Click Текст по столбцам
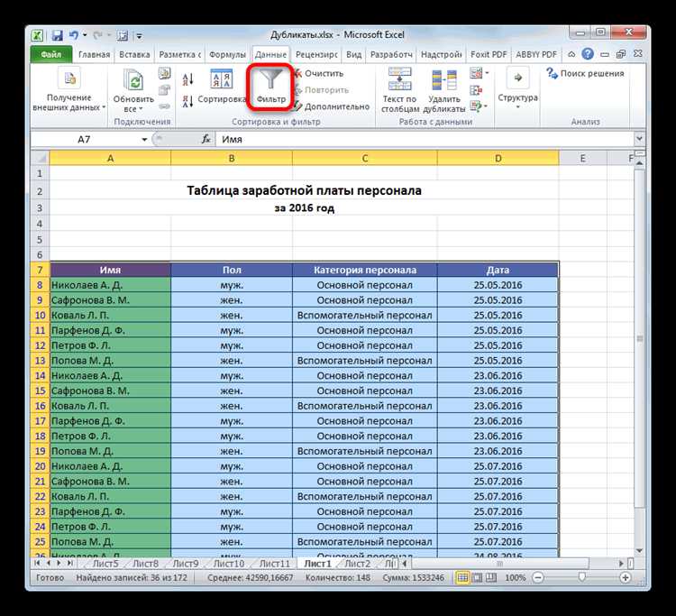Image resolution: width=676 pixels, height=616 pixels. coord(399,90)
